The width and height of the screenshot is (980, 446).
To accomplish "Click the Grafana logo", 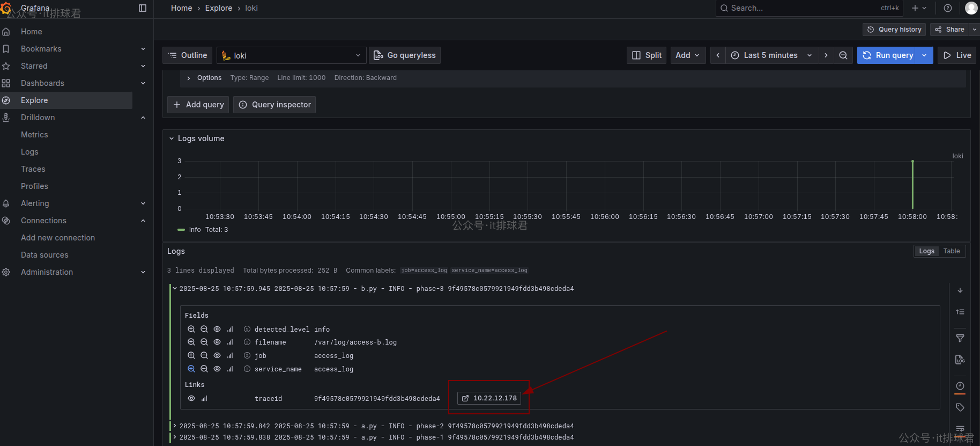I will point(6,8).
